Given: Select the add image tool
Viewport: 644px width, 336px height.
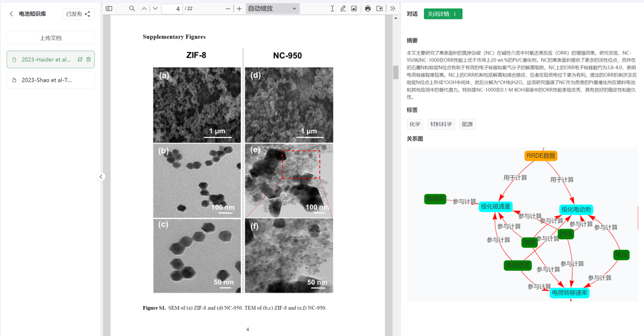Looking at the screenshot, I should (x=354, y=8).
